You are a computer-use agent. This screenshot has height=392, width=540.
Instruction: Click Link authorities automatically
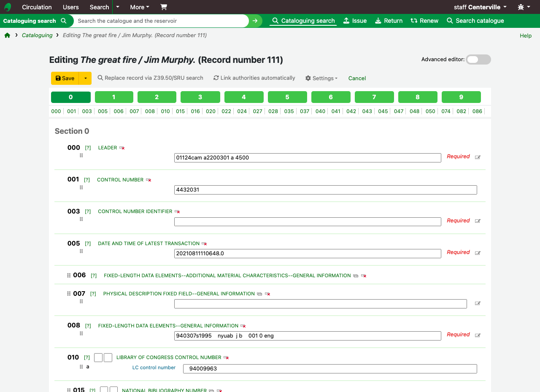click(x=254, y=78)
